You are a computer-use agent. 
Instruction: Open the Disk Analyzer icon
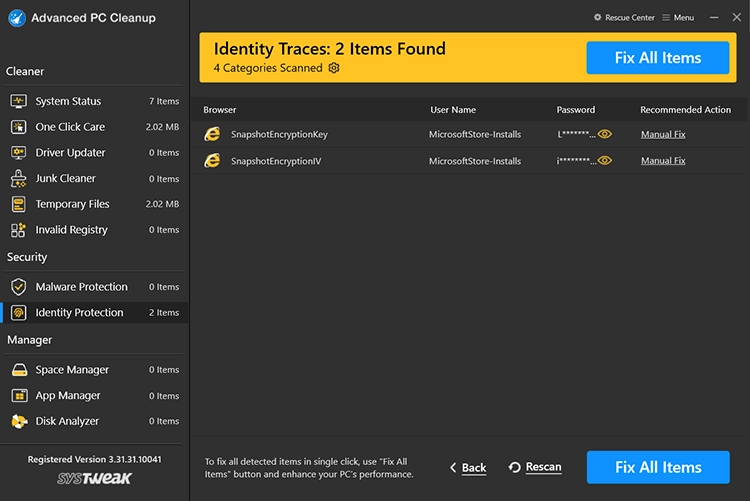pos(18,422)
